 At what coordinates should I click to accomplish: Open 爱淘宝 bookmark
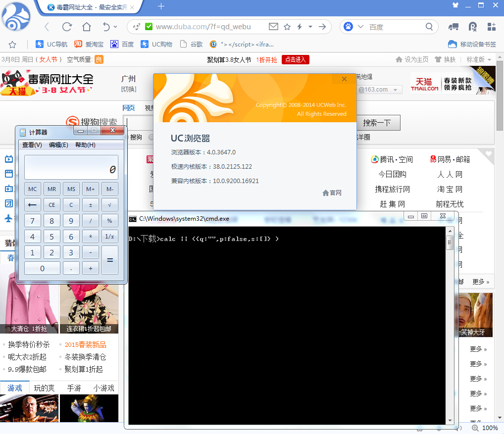(89, 45)
